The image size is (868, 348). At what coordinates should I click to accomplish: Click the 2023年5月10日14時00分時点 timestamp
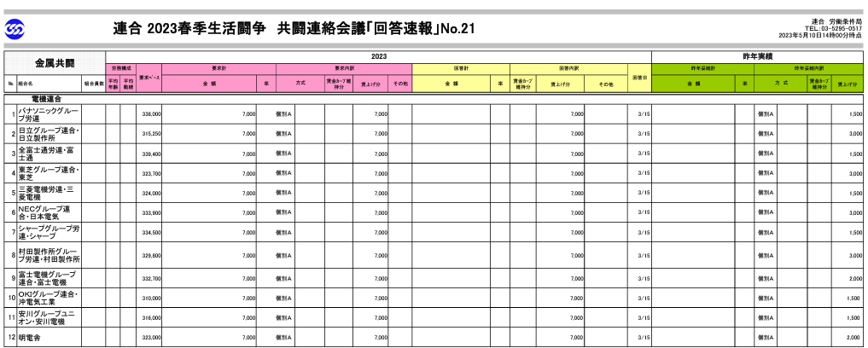point(820,35)
